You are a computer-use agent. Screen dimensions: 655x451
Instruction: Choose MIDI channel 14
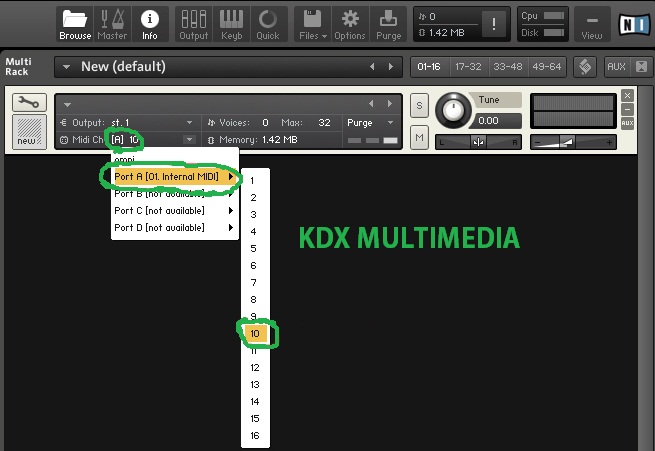255,402
